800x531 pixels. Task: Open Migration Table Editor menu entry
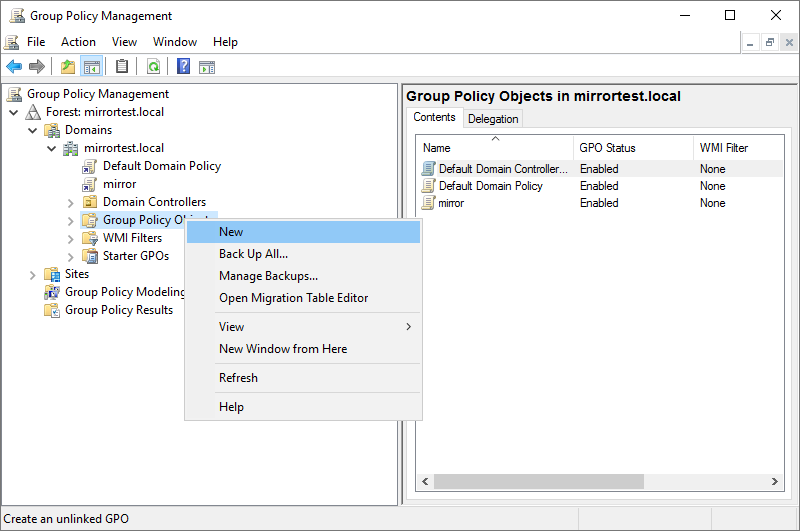[x=303, y=297]
